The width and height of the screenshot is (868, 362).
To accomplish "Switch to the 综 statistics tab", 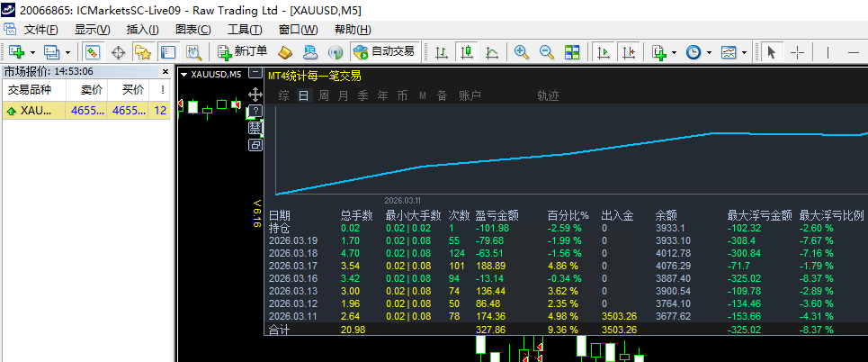I will (284, 95).
